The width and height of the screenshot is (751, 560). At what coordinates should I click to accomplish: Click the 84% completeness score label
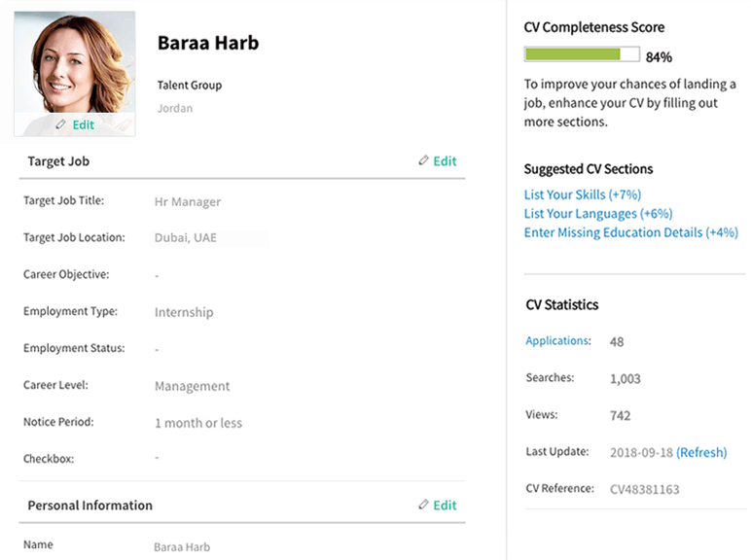click(659, 57)
